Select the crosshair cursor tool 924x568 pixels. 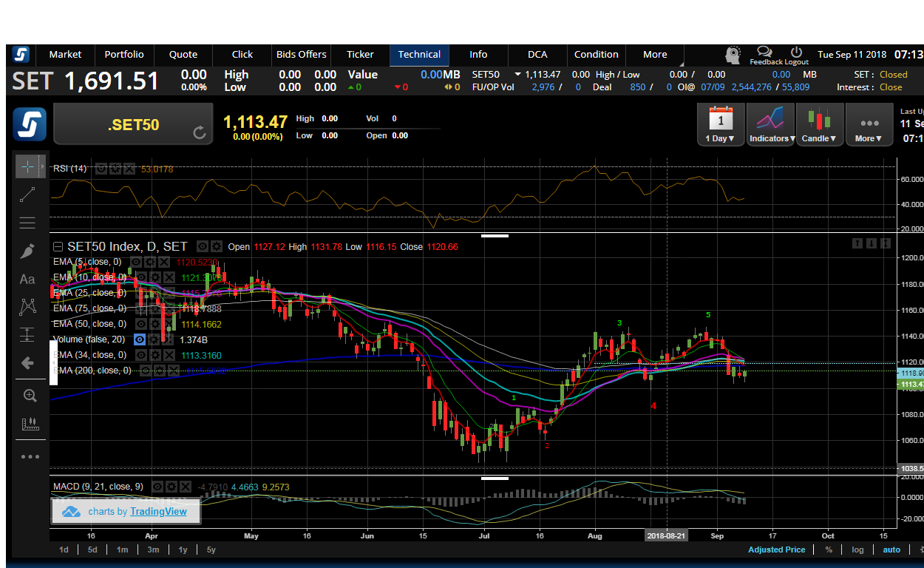[27, 167]
